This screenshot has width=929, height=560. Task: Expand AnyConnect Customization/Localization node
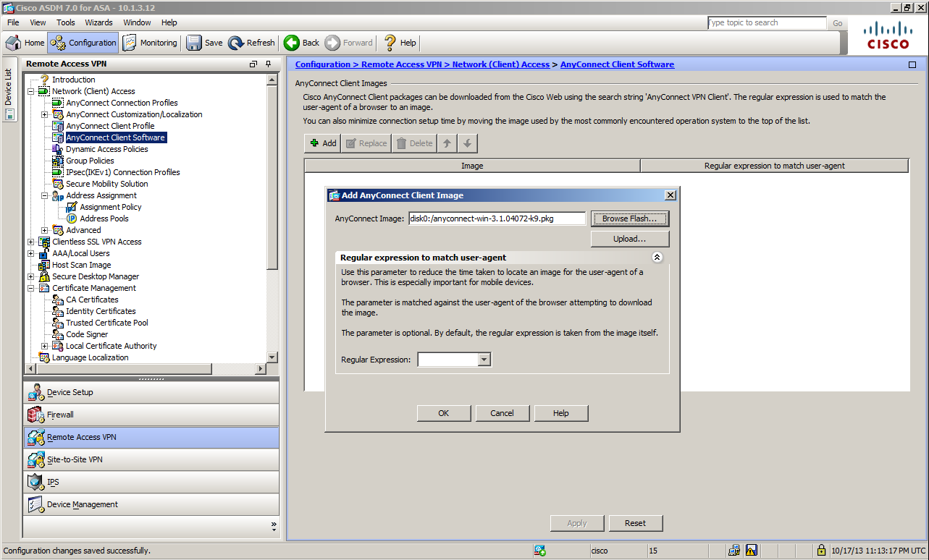[x=45, y=114]
